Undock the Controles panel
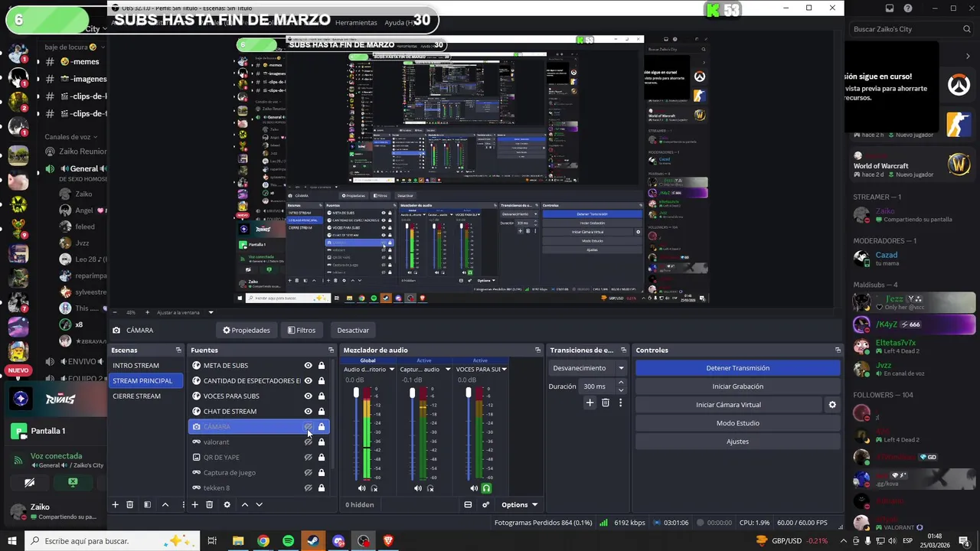 838,350
